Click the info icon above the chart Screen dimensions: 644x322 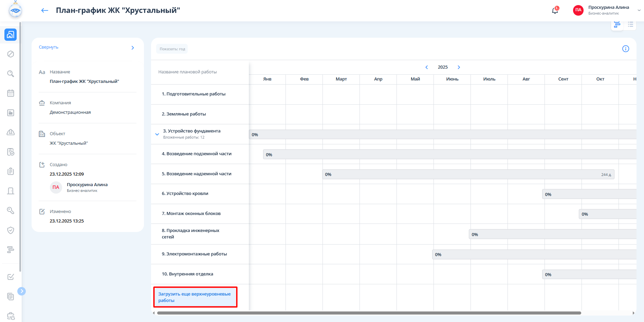point(625,49)
